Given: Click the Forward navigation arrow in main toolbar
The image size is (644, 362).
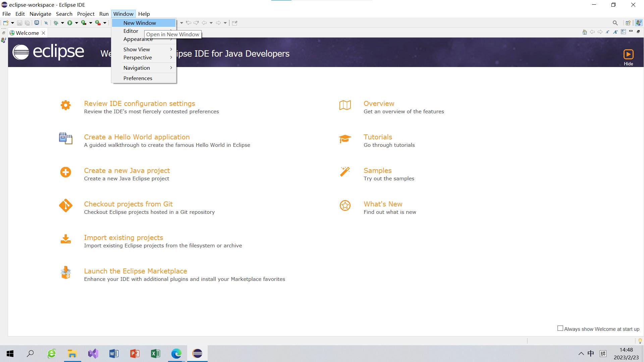Looking at the screenshot, I should coord(218,23).
